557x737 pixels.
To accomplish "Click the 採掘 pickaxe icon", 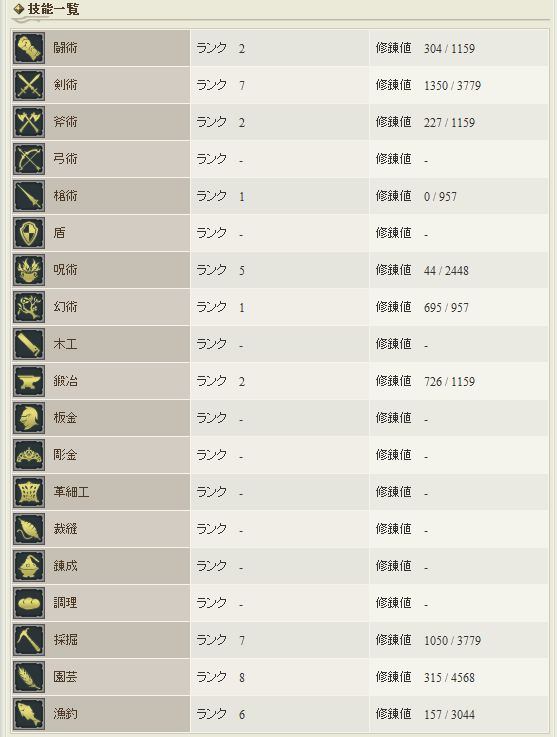I will 29,640.
